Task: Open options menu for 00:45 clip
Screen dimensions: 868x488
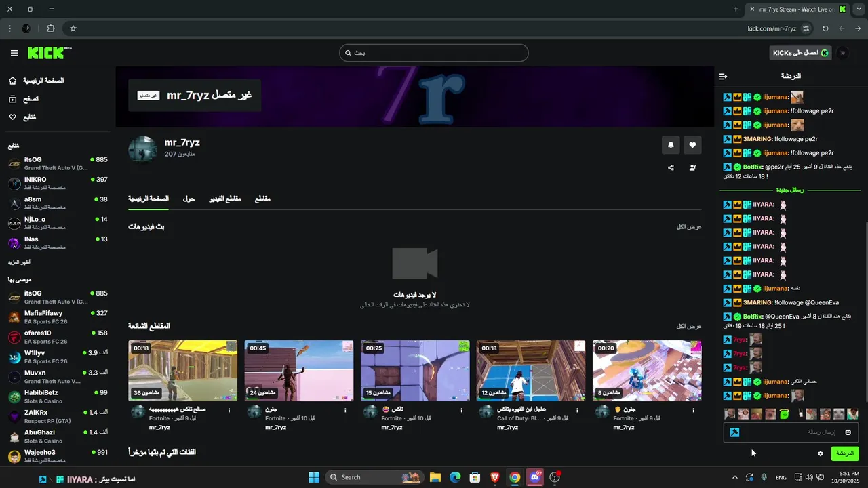Action: click(x=345, y=410)
